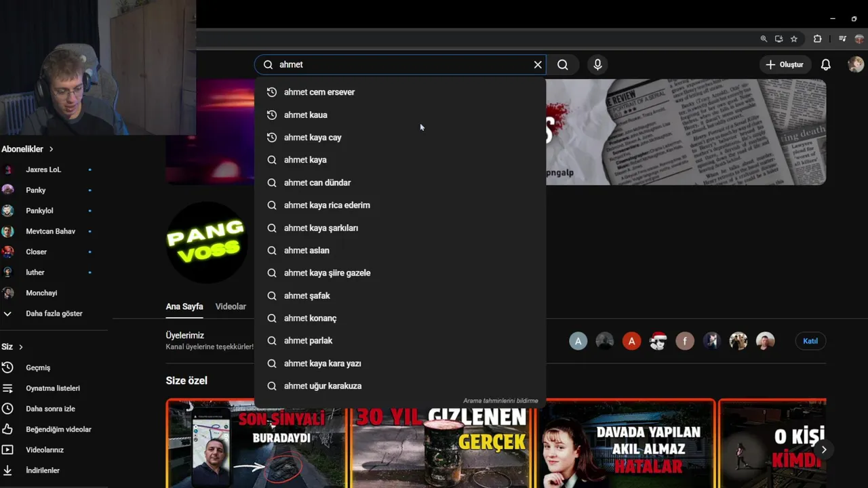Open Davada Yapılan Akıl Almaz Hatalar video
The width and height of the screenshot is (868, 488).
625,444
